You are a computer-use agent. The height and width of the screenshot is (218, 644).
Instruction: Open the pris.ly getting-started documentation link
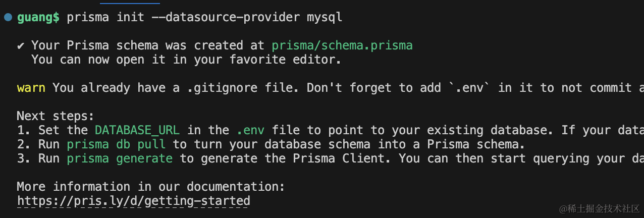point(133,201)
